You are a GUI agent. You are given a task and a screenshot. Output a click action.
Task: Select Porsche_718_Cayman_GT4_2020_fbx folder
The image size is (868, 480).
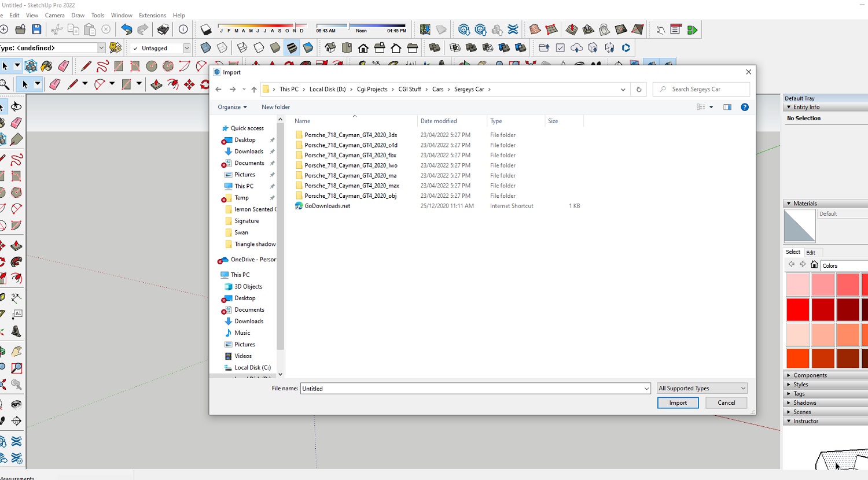(x=350, y=155)
